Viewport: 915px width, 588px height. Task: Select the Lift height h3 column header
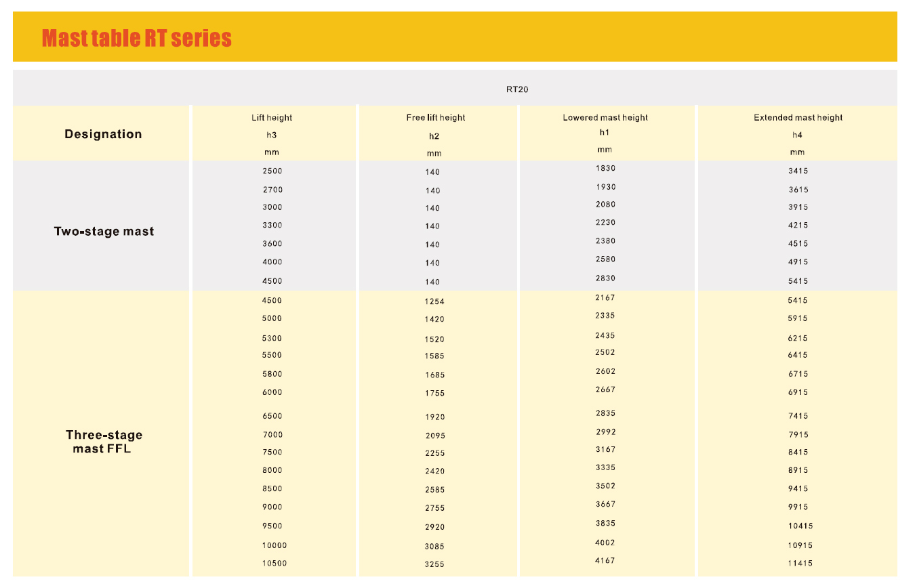click(272, 135)
